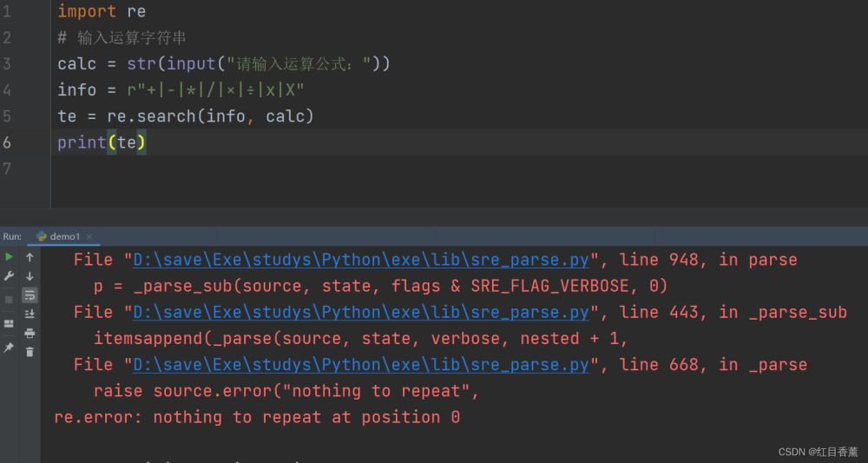Open run configuration wrench icon
This screenshot has width=868, height=463.
(9, 275)
